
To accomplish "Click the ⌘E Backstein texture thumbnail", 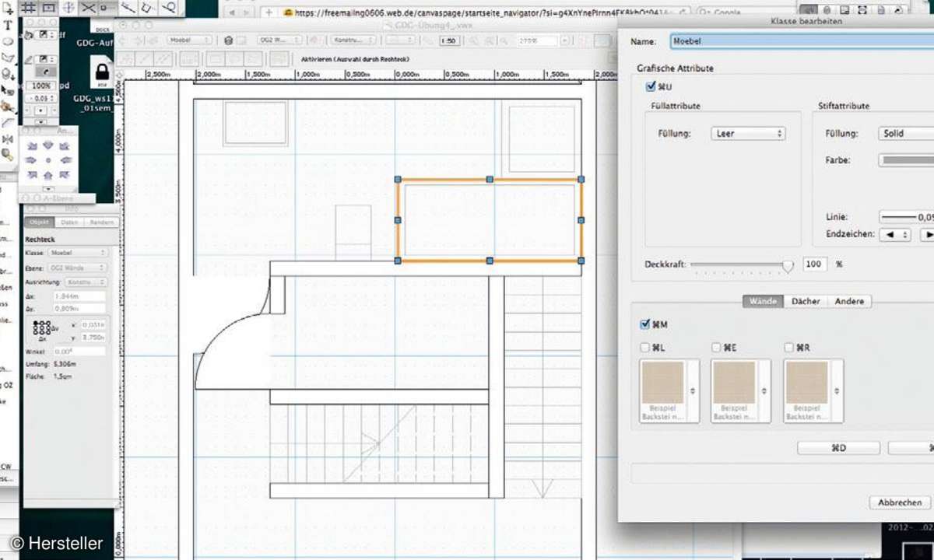I will coord(735,382).
